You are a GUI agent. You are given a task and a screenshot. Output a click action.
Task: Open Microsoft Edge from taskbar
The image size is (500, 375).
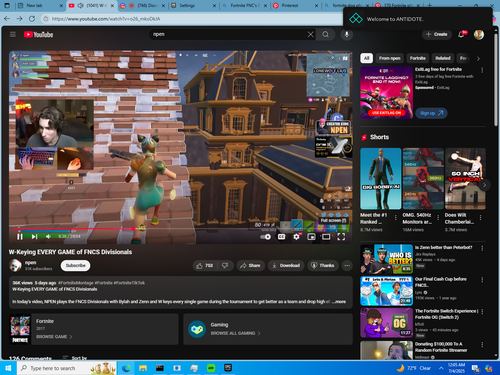pyautogui.click(x=126, y=368)
